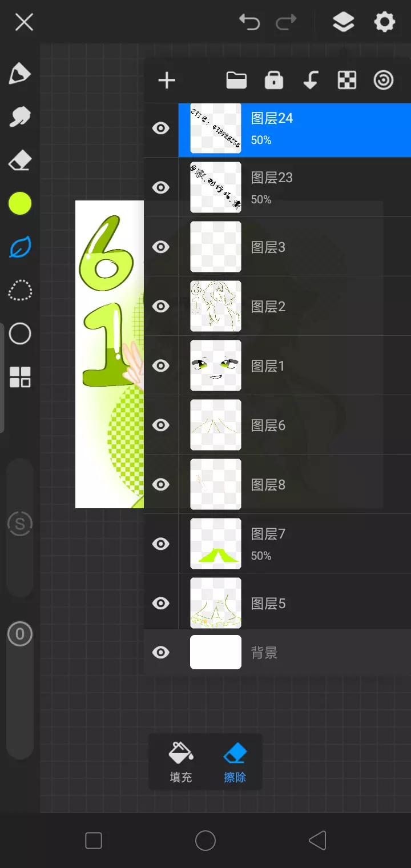The height and width of the screenshot is (868, 411).
Task: Open the grid tools menu icon
Action: tap(20, 377)
